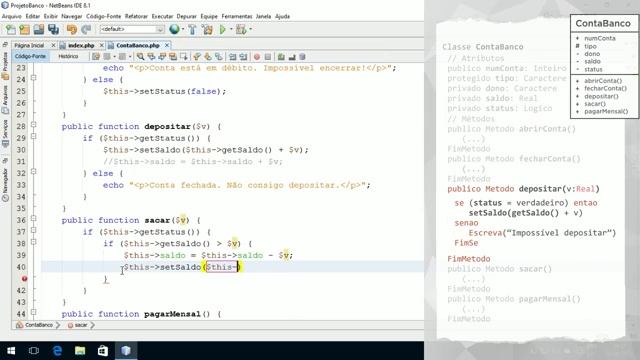This screenshot has width=640, height=360.
Task: Click the Redo toolbar icon
Action: 86,29
